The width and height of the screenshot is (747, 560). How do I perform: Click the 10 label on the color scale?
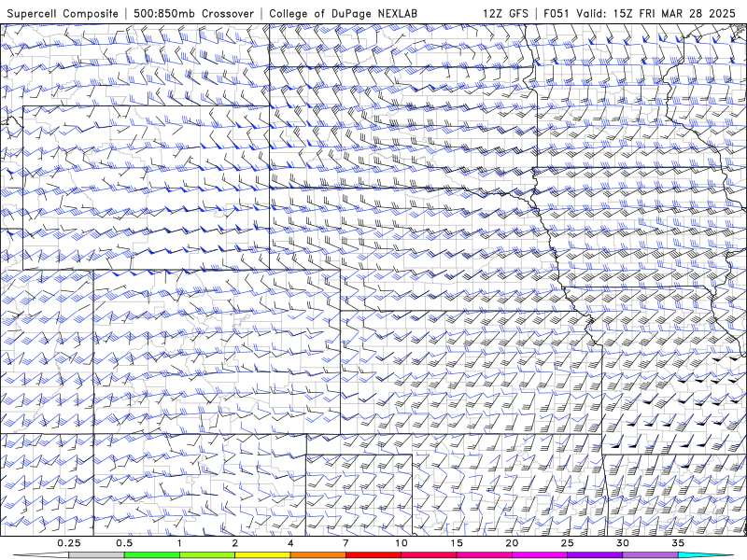(x=402, y=543)
